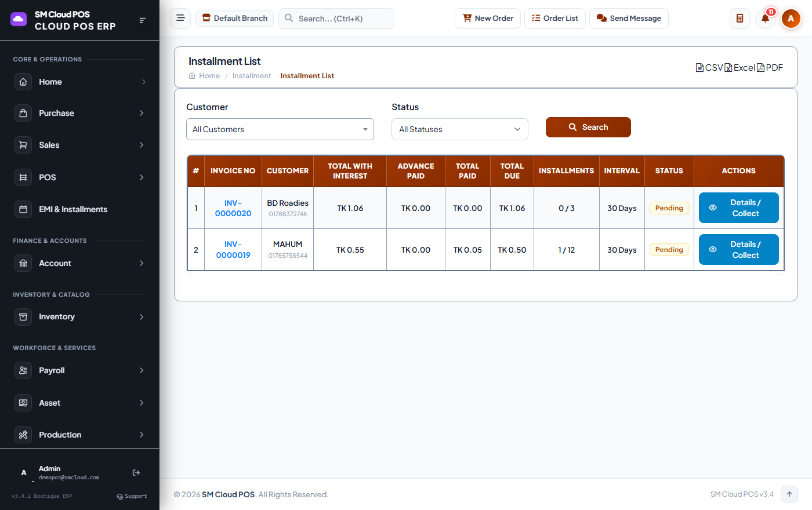Click the Sales cart icon in sidebar
The height and width of the screenshot is (510, 812).
click(23, 145)
